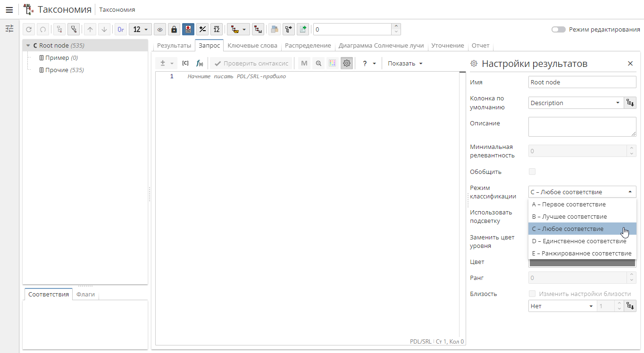Open the '?' help dropdown

click(369, 63)
